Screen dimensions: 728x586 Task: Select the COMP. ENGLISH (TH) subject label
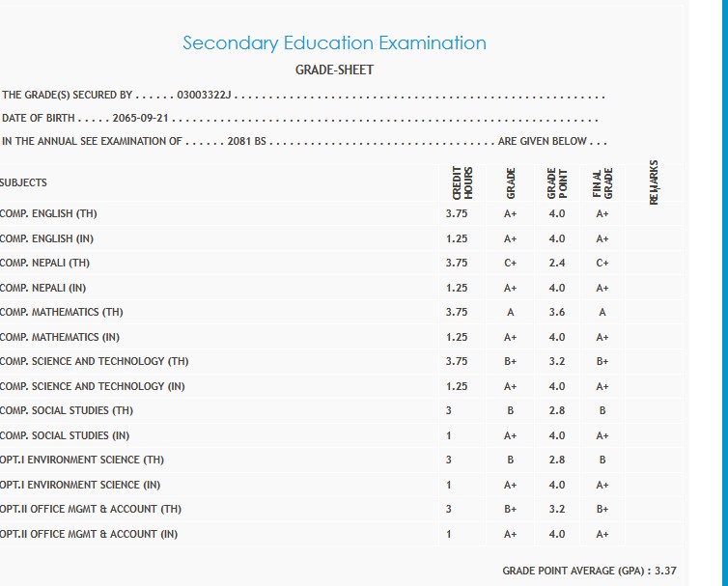[x=48, y=213]
